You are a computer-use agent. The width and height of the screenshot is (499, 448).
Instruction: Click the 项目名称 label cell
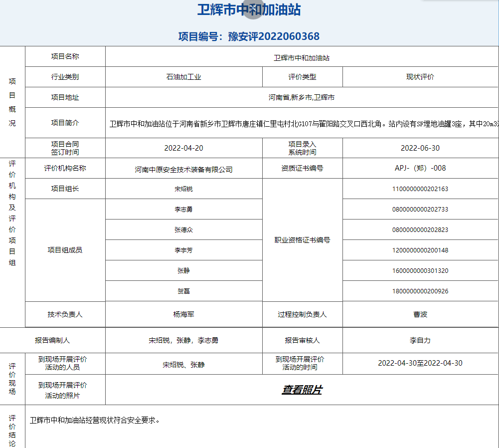65,56
